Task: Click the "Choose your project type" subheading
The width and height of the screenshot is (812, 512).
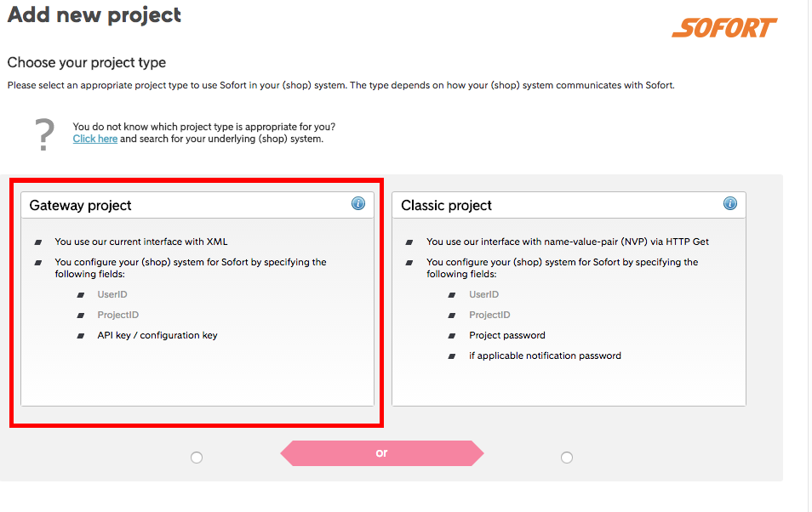Action: 87,63
